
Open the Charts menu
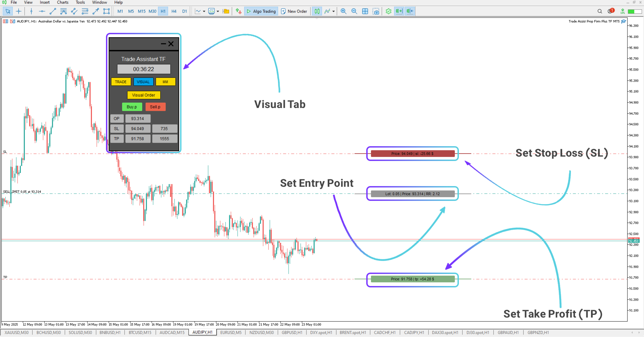pyautogui.click(x=62, y=2)
